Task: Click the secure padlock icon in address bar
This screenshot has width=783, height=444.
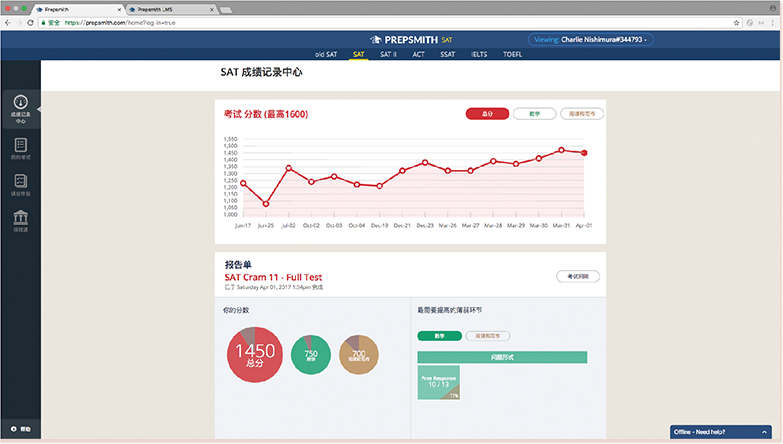Action: coord(43,22)
